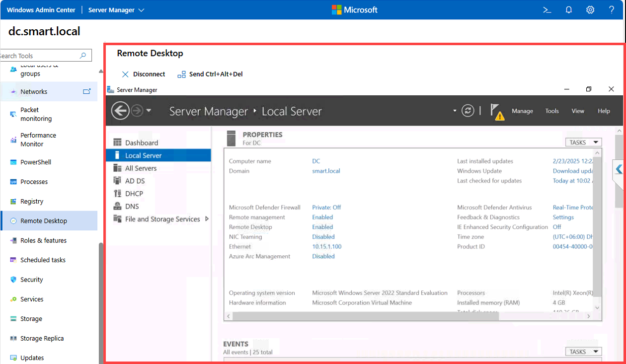Open the notifications flag with warning
The height and width of the screenshot is (364, 626).
(497, 112)
